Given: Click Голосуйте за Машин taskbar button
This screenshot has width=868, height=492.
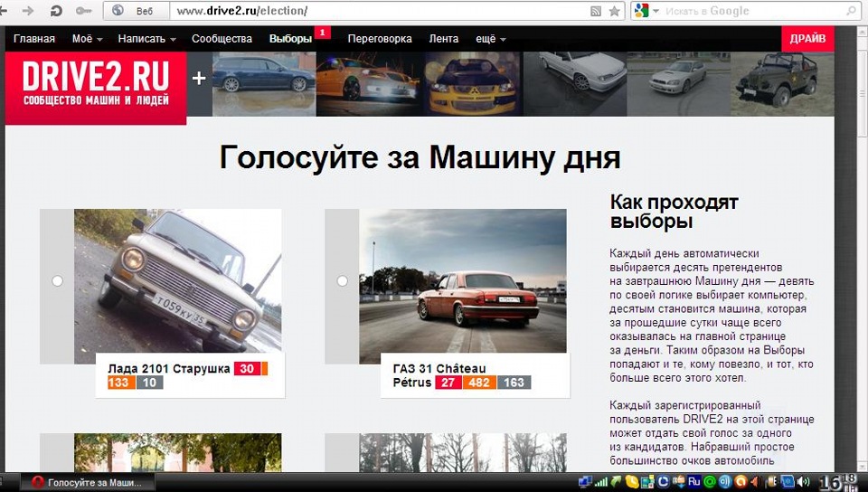Looking at the screenshot, I should click(88, 482).
